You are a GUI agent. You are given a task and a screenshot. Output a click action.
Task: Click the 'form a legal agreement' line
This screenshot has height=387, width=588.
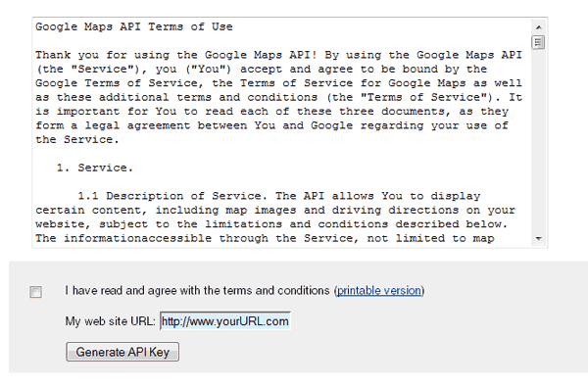(x=271, y=125)
